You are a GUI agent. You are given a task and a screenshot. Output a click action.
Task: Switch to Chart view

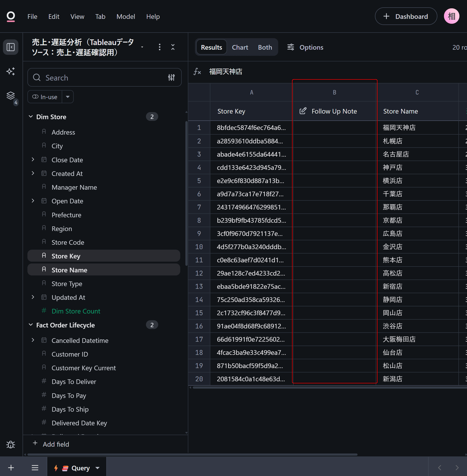click(x=240, y=47)
